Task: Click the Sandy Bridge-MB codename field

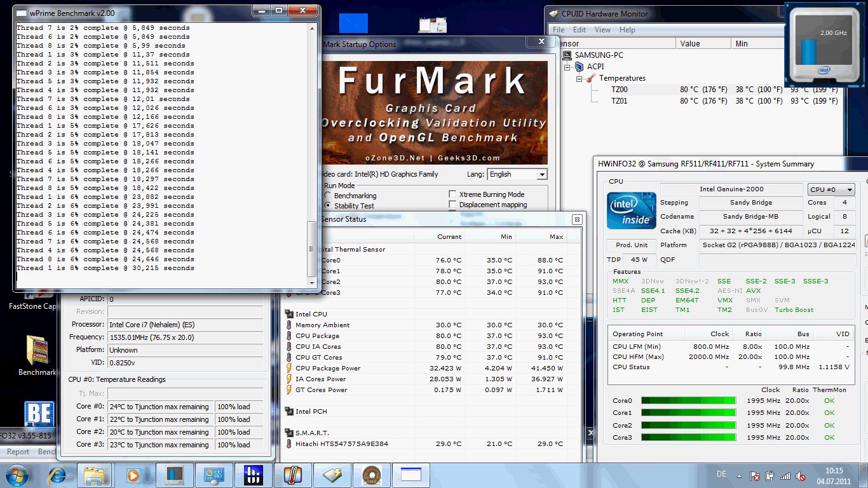Action: click(x=751, y=217)
